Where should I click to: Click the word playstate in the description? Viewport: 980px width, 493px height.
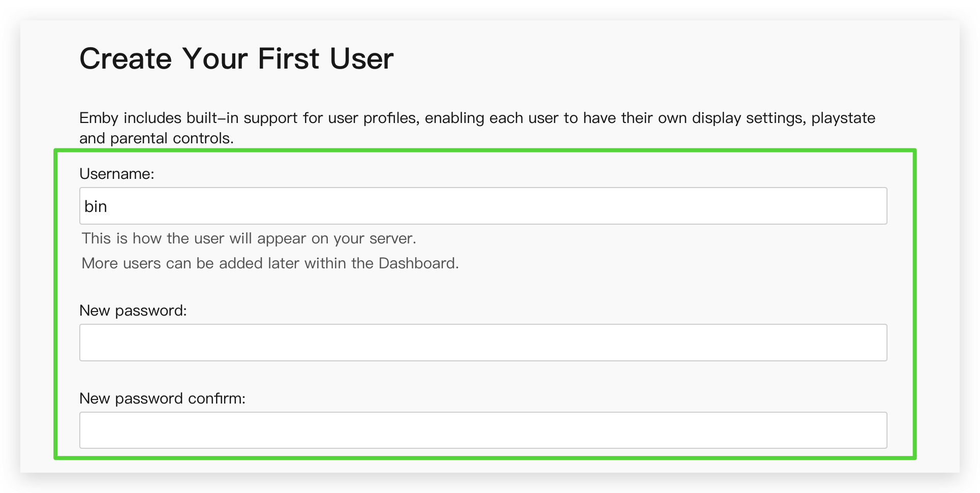pos(843,118)
